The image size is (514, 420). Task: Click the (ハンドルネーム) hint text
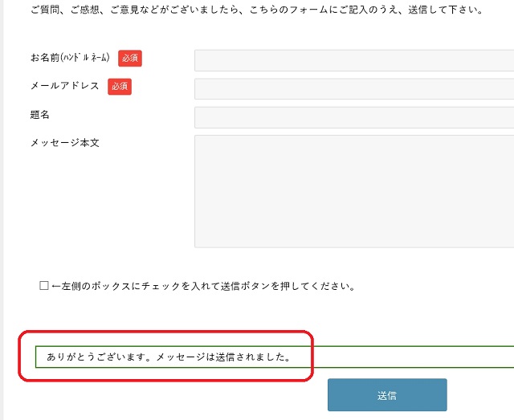(85, 58)
